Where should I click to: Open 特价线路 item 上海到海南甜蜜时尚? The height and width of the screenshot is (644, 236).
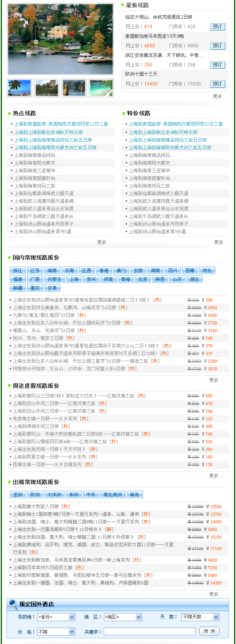152,178
